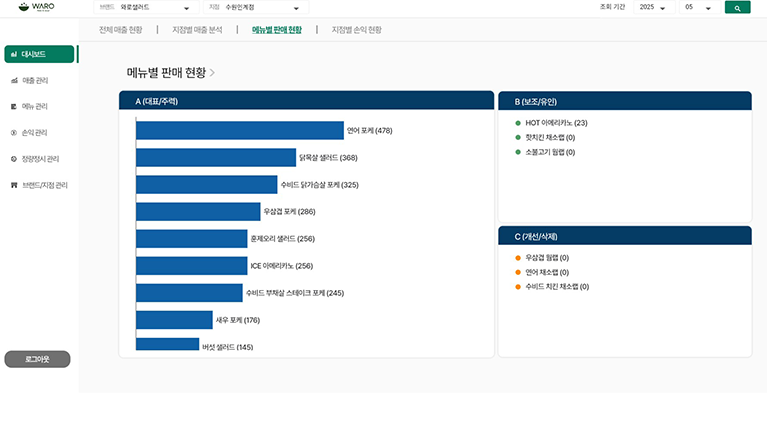
Task: Click the 손익 관리 sidebar icon
Action: (13, 132)
